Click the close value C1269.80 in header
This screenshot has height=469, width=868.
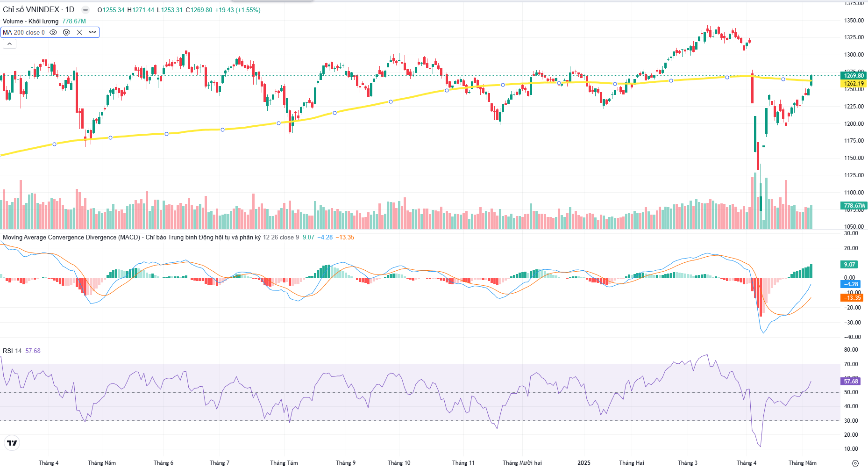point(199,10)
